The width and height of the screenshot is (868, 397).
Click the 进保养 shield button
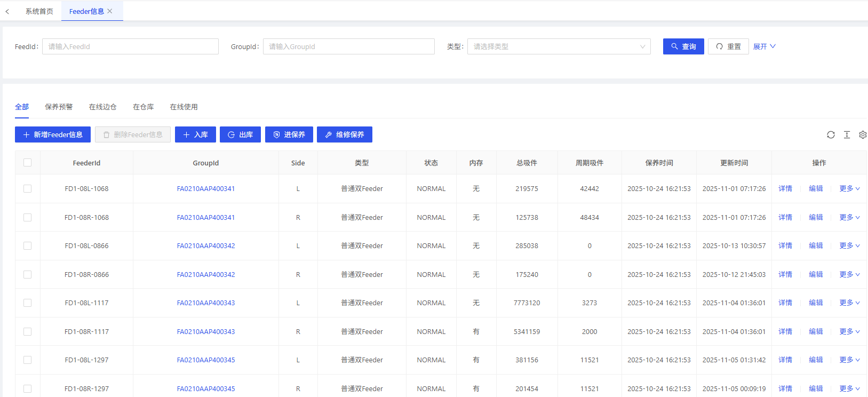[x=289, y=135]
